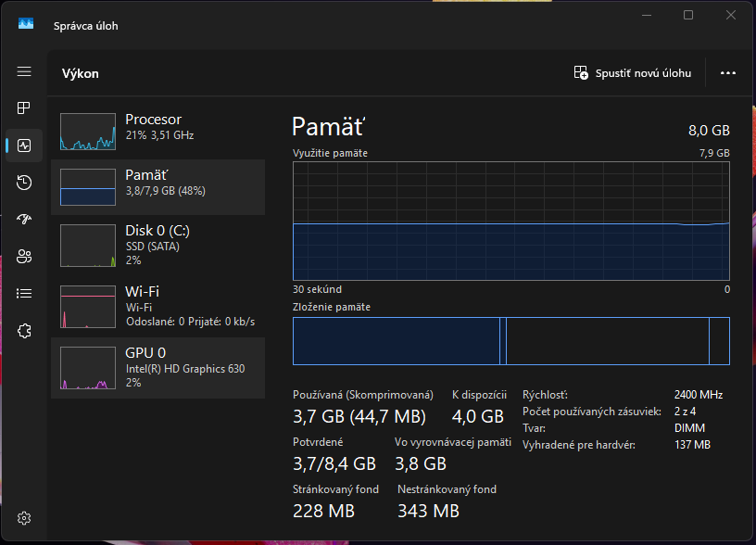Click the memory usage graph
The height and width of the screenshot is (545, 756).
tap(510, 221)
